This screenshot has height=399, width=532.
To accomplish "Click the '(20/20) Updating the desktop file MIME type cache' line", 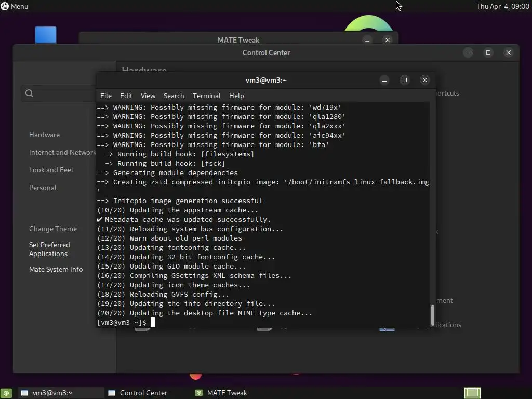I will click(205, 313).
